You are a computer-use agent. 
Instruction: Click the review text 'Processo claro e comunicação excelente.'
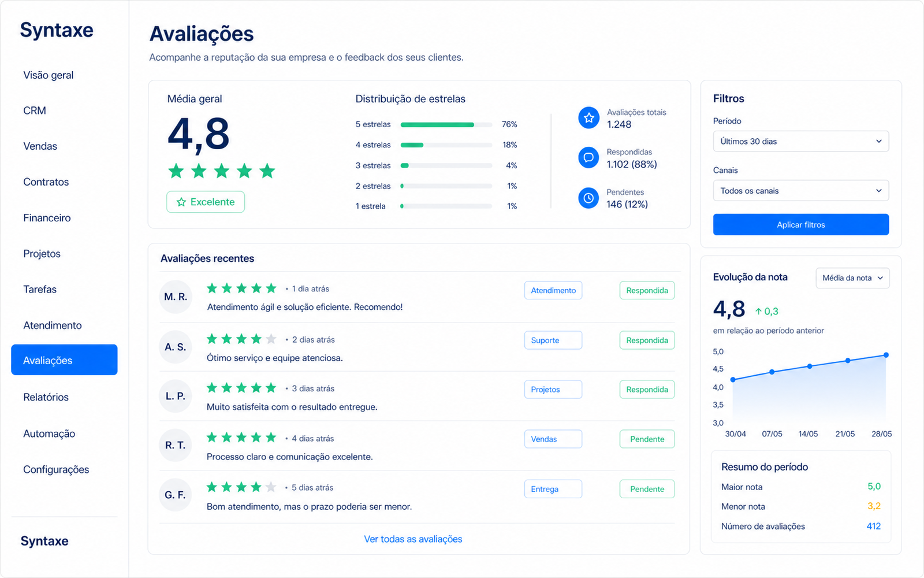(x=290, y=457)
